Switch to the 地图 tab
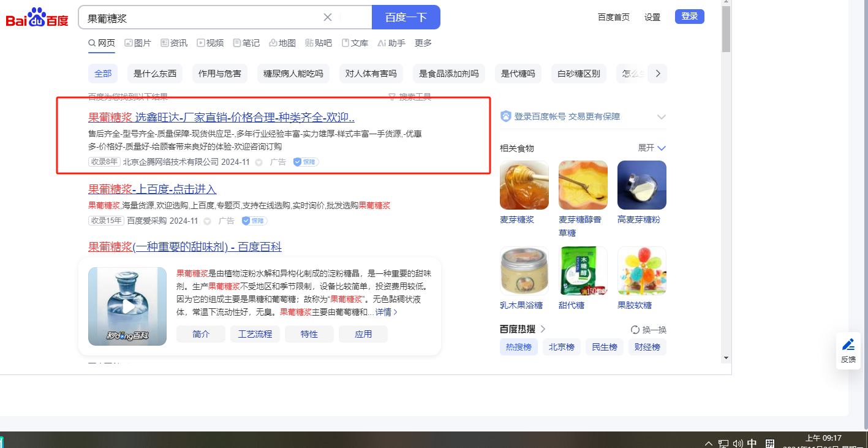868x448 pixels. pos(282,43)
